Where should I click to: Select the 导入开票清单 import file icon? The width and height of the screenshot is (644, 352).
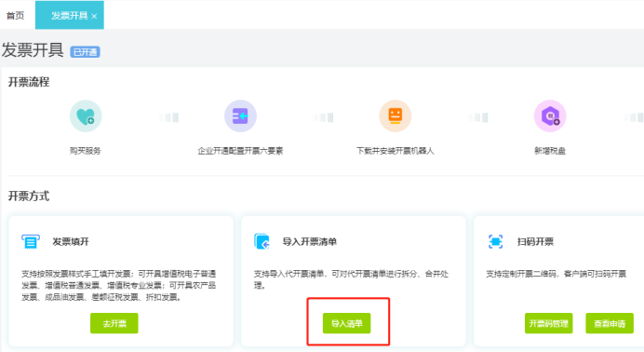tap(262, 241)
